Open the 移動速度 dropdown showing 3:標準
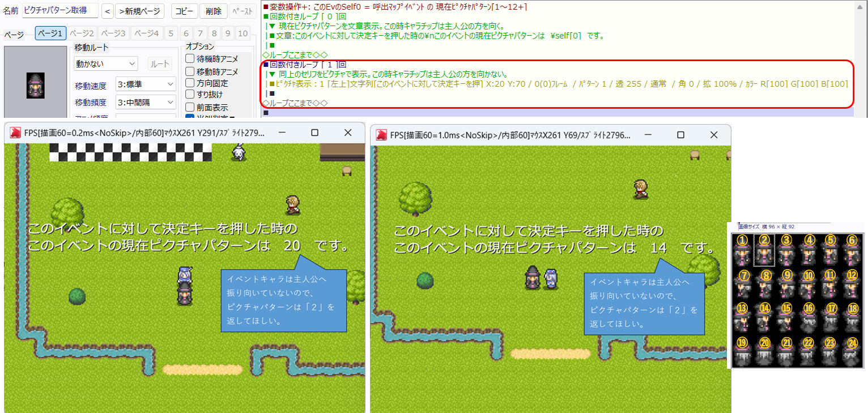 pos(146,84)
